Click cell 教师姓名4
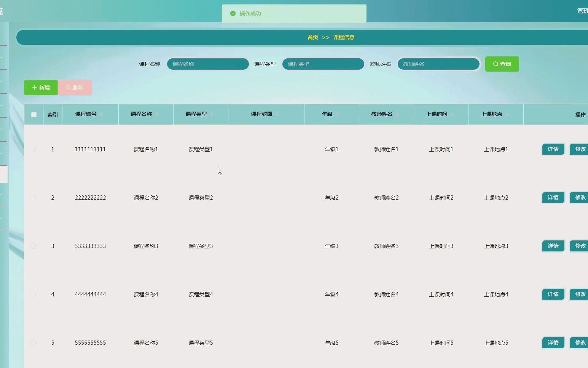Viewport: 588px width, 368px height. click(x=386, y=294)
